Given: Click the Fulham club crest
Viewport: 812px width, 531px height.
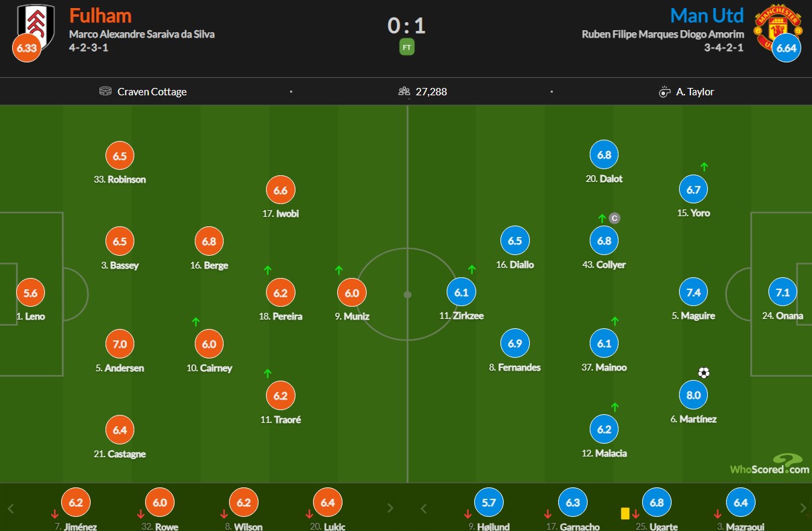Looking at the screenshot, I should pyautogui.click(x=36, y=26).
